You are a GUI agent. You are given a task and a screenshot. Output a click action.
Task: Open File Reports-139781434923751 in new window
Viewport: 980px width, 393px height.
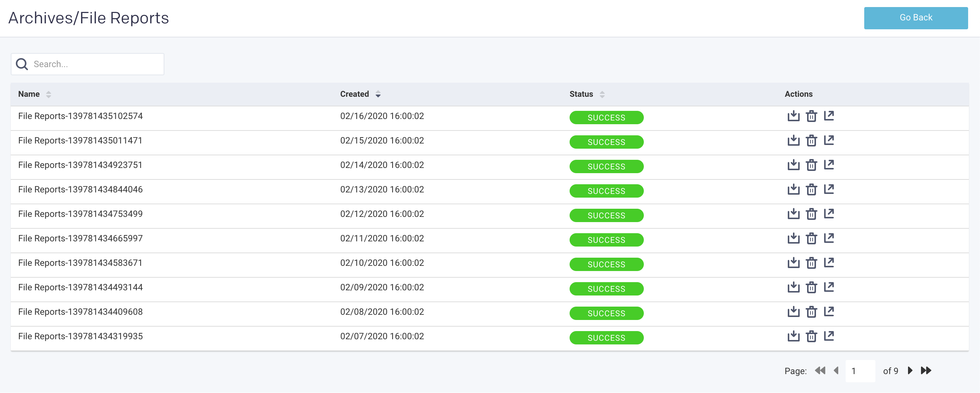[x=829, y=165]
